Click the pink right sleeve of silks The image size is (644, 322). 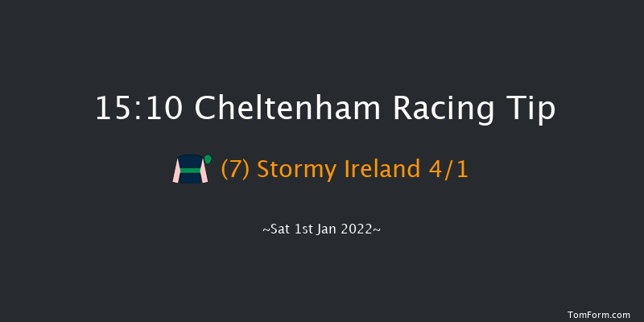coord(204,171)
